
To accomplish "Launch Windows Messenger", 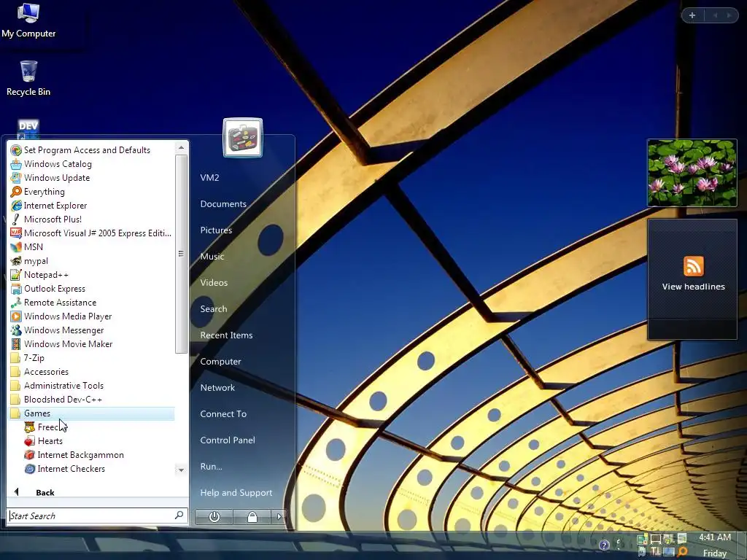I will 91,330.
